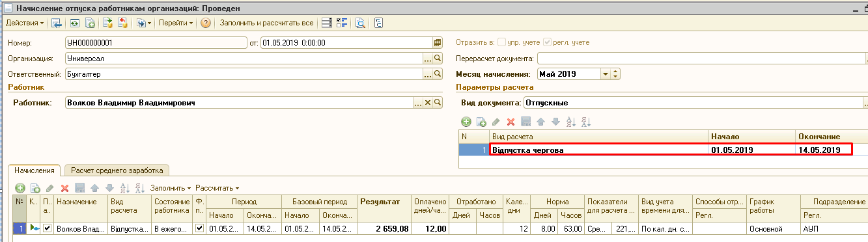Click the Состояние работника cell В ежего...
The height and width of the screenshot is (242, 868).
(173, 228)
